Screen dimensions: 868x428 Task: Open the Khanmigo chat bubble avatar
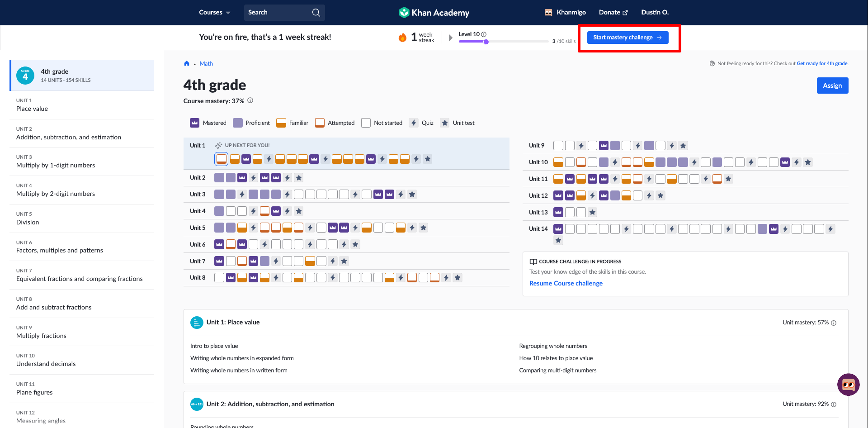[x=848, y=385]
